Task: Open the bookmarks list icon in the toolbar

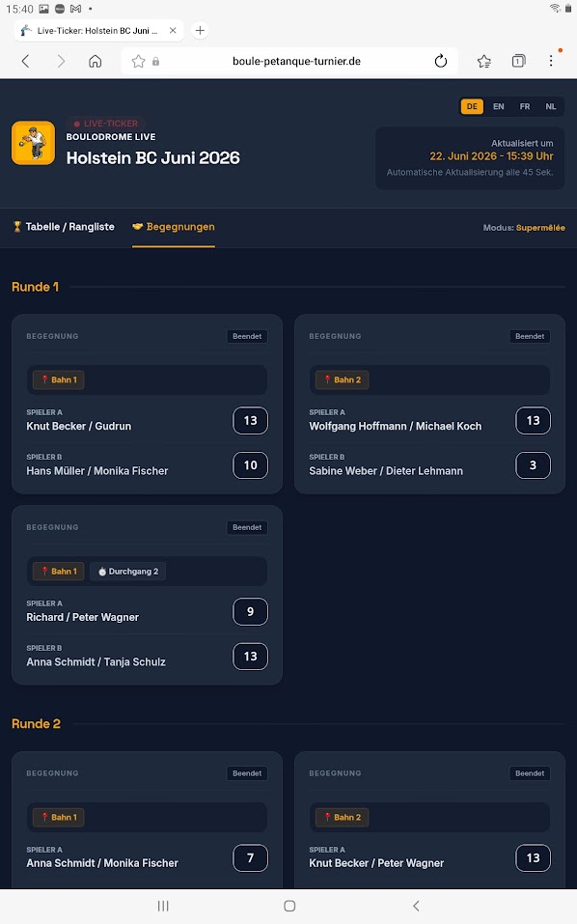Action: (484, 61)
